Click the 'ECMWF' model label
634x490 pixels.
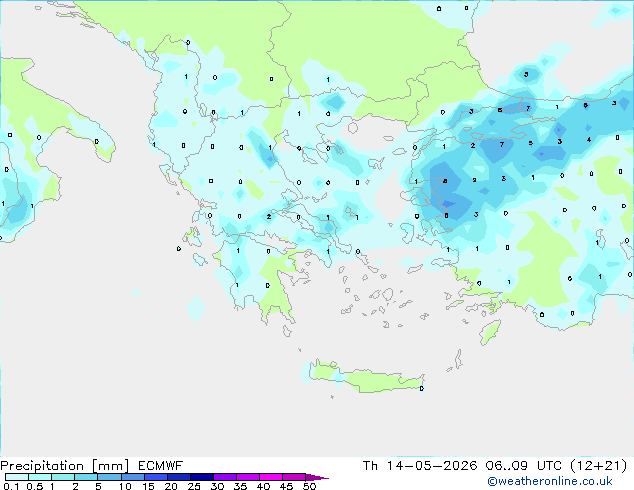[161, 466]
